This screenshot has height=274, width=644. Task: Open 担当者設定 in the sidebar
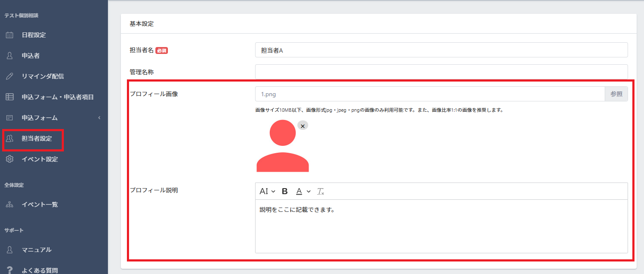click(x=37, y=139)
